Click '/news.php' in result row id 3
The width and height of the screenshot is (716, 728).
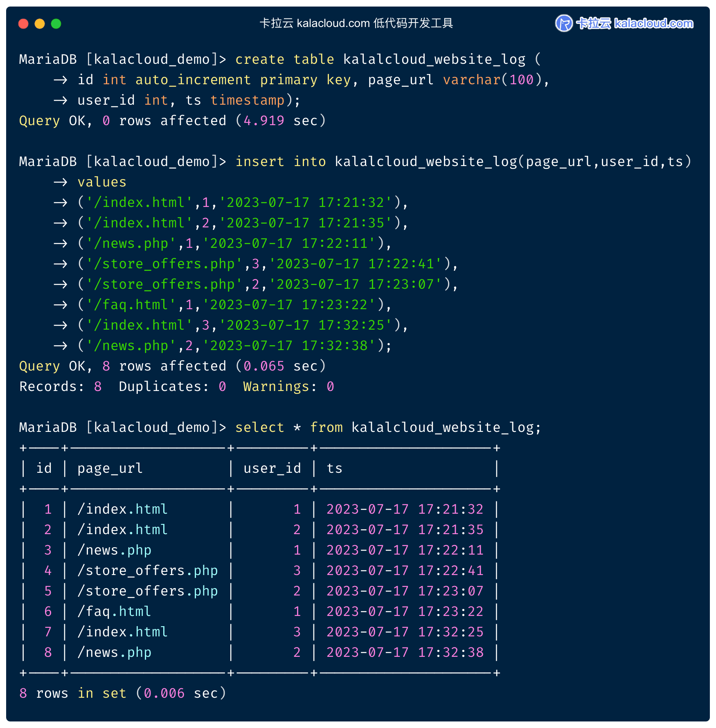click(x=114, y=550)
